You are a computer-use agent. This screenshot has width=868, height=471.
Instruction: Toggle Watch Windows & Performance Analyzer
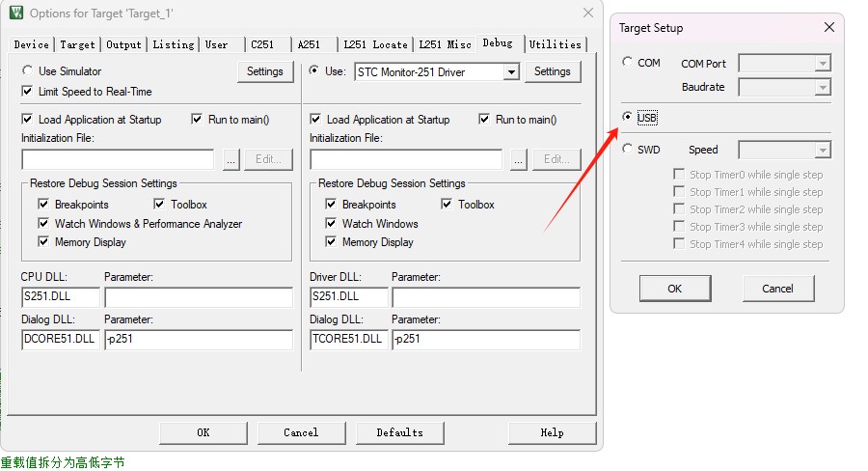coord(43,223)
